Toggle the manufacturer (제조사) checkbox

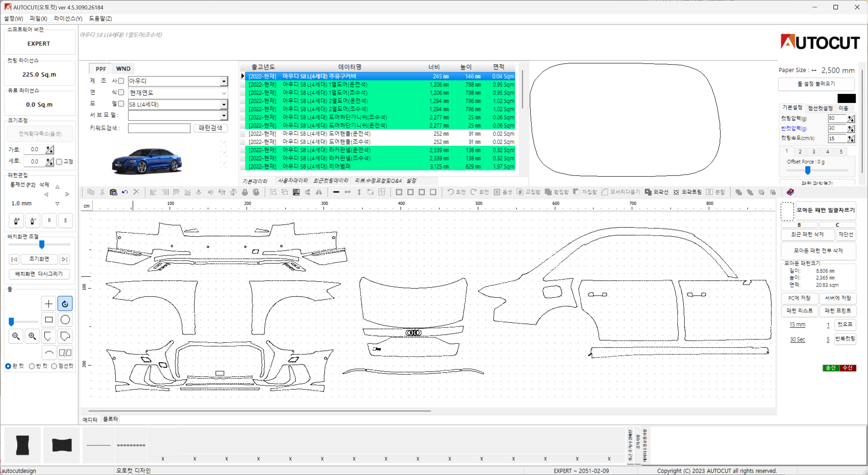pos(121,81)
